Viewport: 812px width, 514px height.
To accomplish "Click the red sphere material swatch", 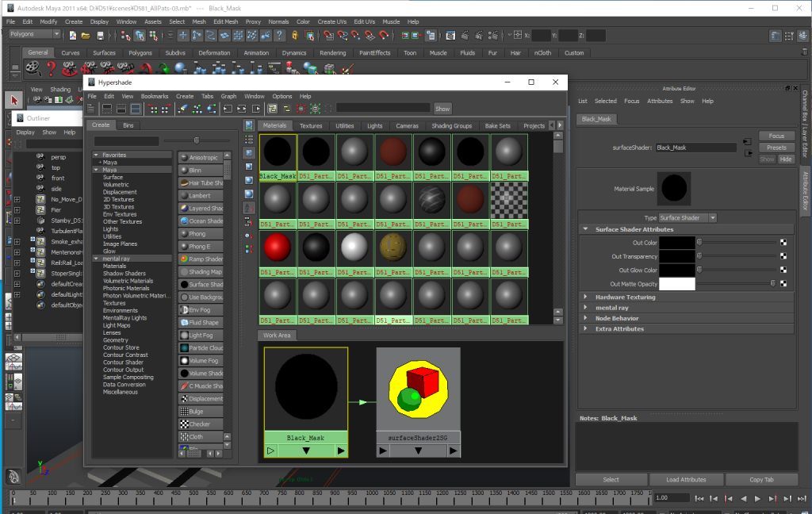I will [278, 247].
